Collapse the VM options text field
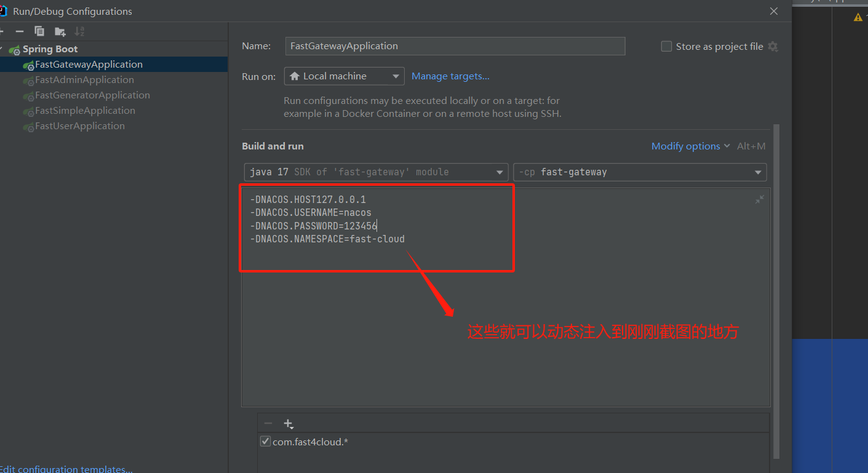This screenshot has width=868, height=473. point(760,199)
